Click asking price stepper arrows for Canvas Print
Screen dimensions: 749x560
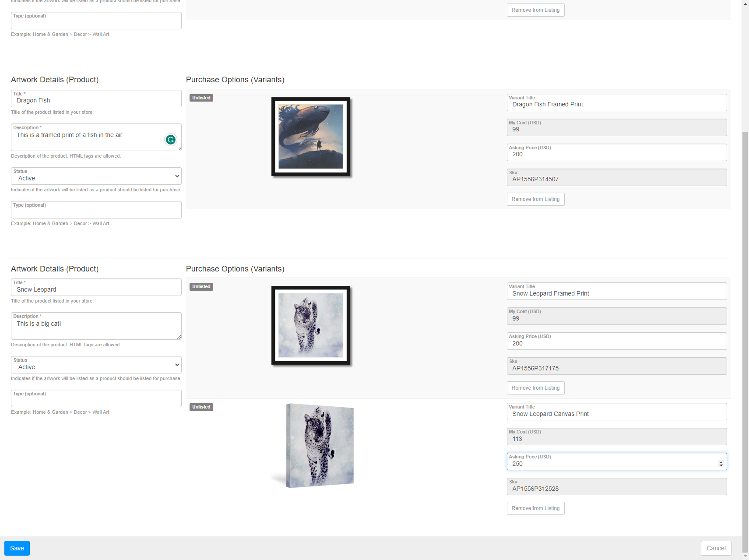[721, 464]
